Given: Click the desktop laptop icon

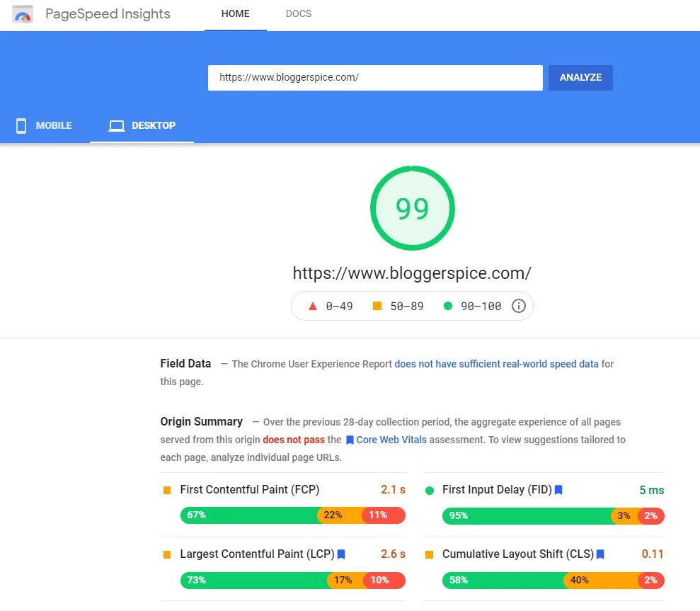Looking at the screenshot, I should (117, 126).
